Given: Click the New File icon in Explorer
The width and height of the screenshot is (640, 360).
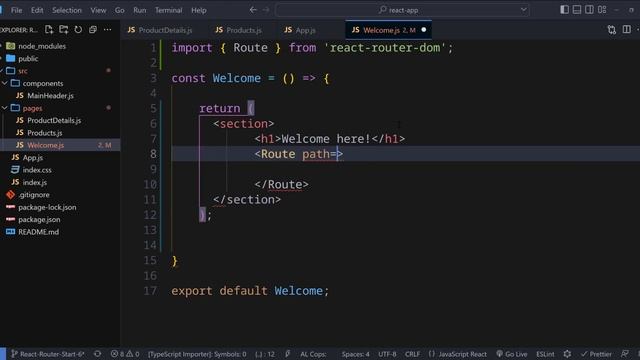Looking at the screenshot, I should [x=49, y=29].
